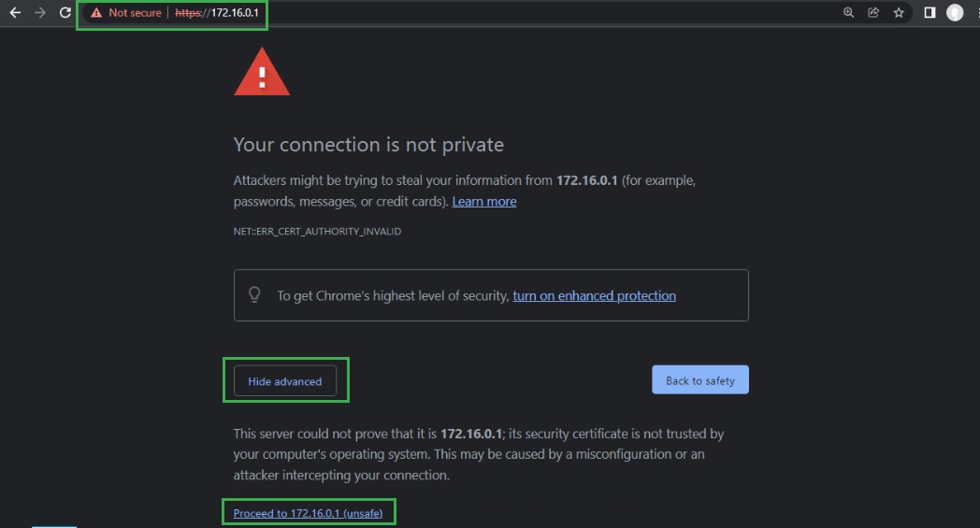Click the red warning triangle on the page

262,74
